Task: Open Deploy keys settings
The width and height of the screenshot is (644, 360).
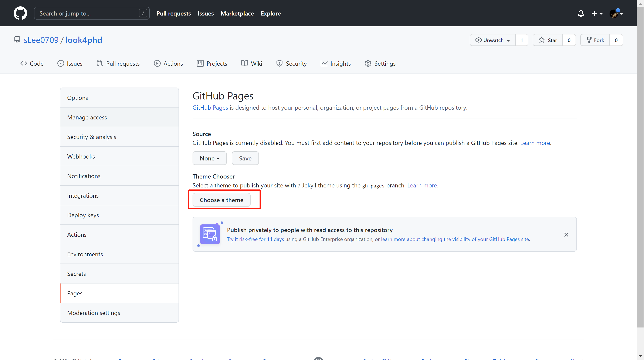Action: tap(119, 215)
